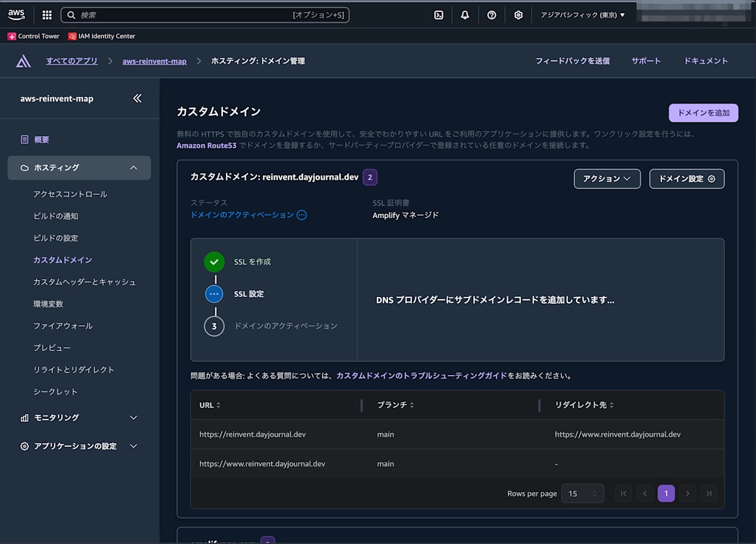Open カスタムヘッダーとキャッシュ page

click(84, 282)
